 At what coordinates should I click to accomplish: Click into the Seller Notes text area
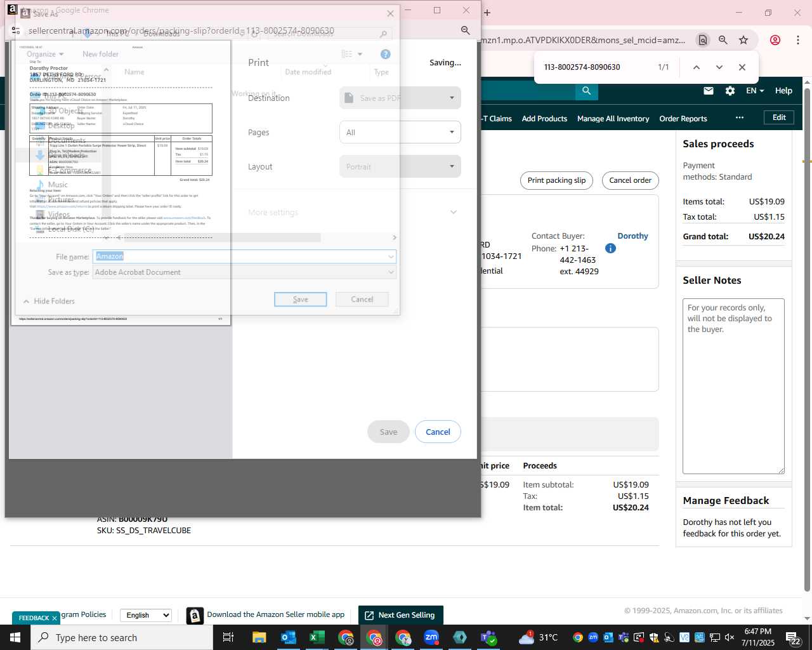(733, 386)
